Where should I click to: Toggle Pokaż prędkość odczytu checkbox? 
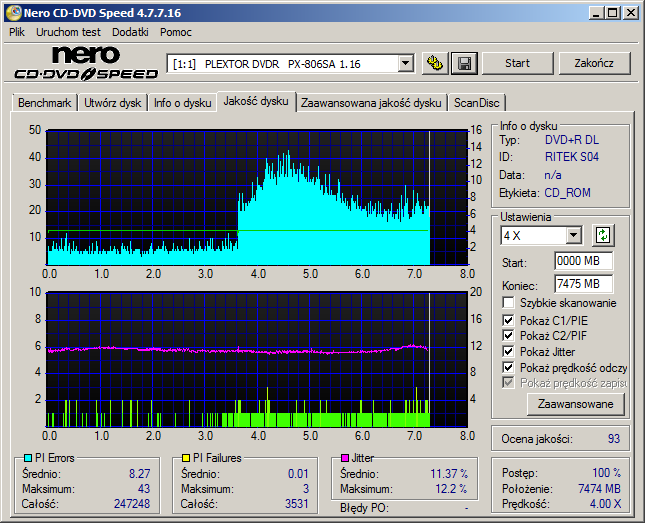508,367
